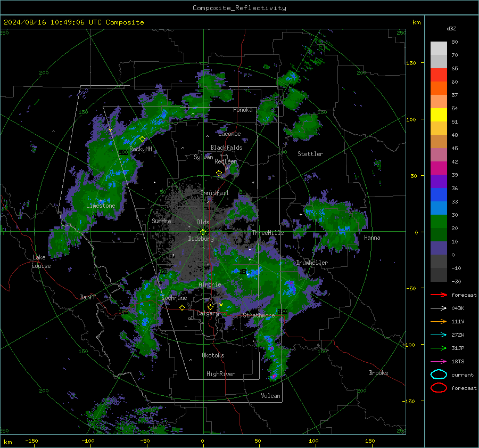Click the white asterisk marker east of Innisfail
The height and width of the screenshot is (448, 479).
[x=253, y=183]
